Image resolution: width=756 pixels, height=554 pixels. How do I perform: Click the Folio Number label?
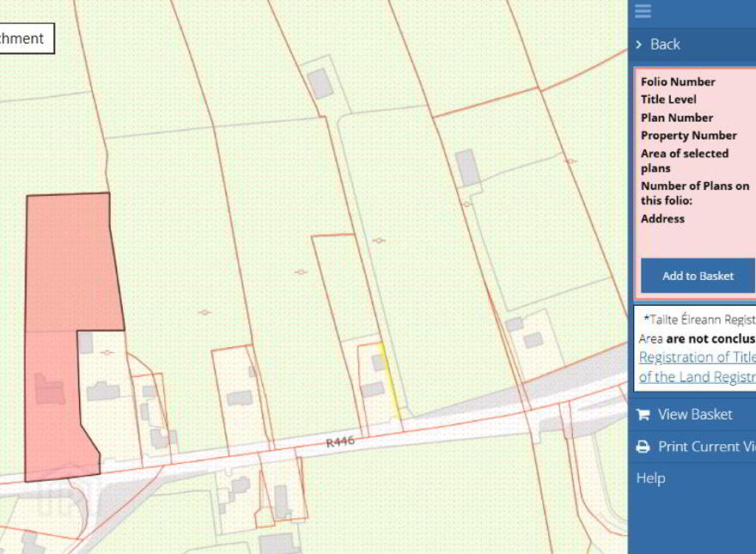coord(678,82)
